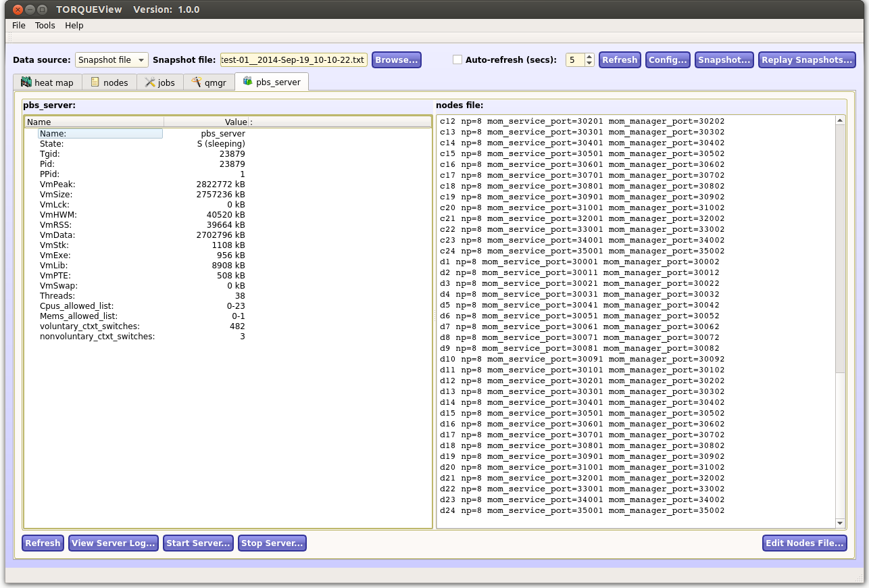The image size is (869, 588).
Task: Open the Data source dropdown
Action: [x=111, y=60]
